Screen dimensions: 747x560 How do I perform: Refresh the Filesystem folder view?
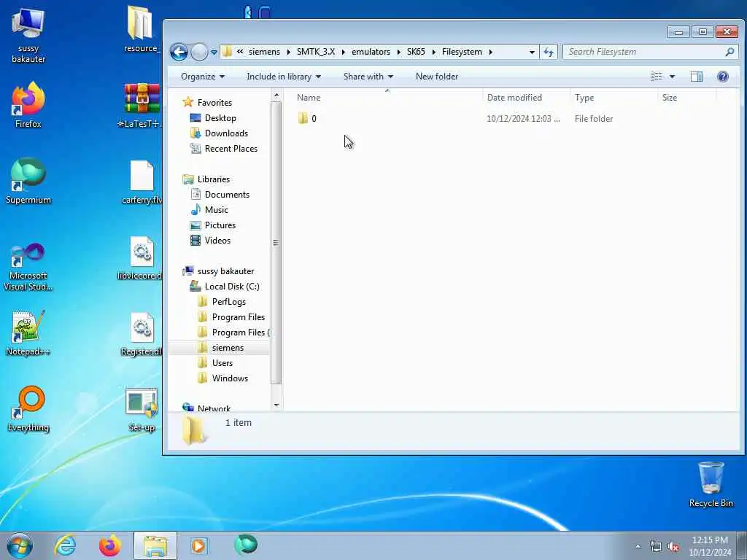click(549, 52)
